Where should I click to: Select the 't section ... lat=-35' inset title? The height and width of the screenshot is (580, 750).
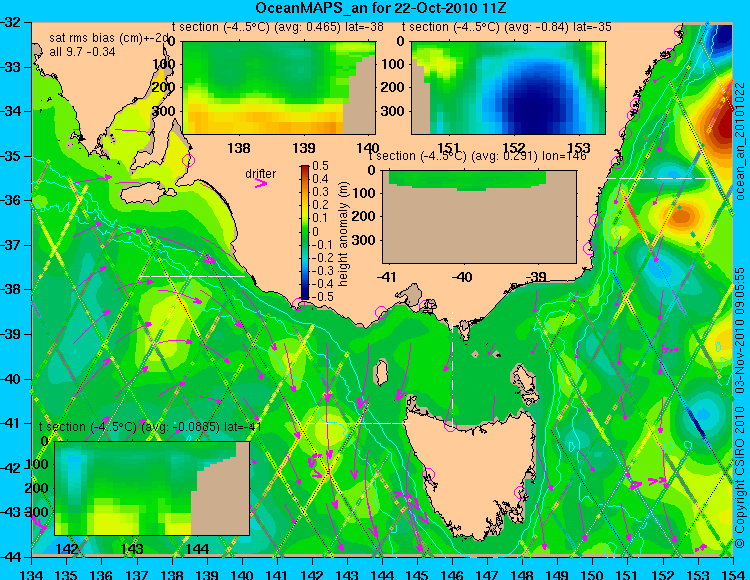[x=507, y=27]
